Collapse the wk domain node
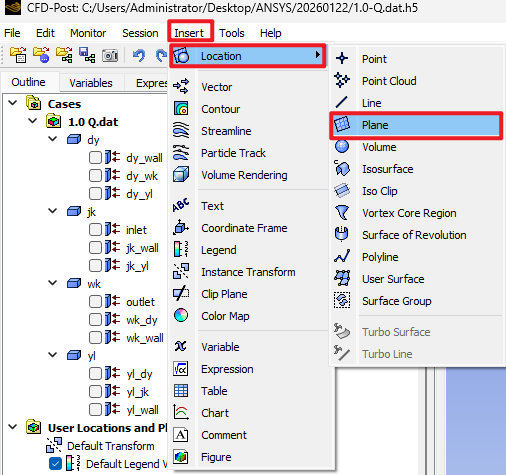 (x=53, y=283)
